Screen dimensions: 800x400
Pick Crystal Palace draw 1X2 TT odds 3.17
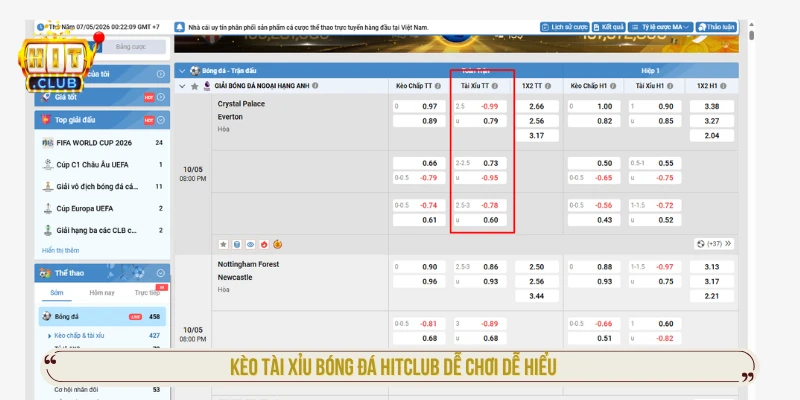coord(537,136)
